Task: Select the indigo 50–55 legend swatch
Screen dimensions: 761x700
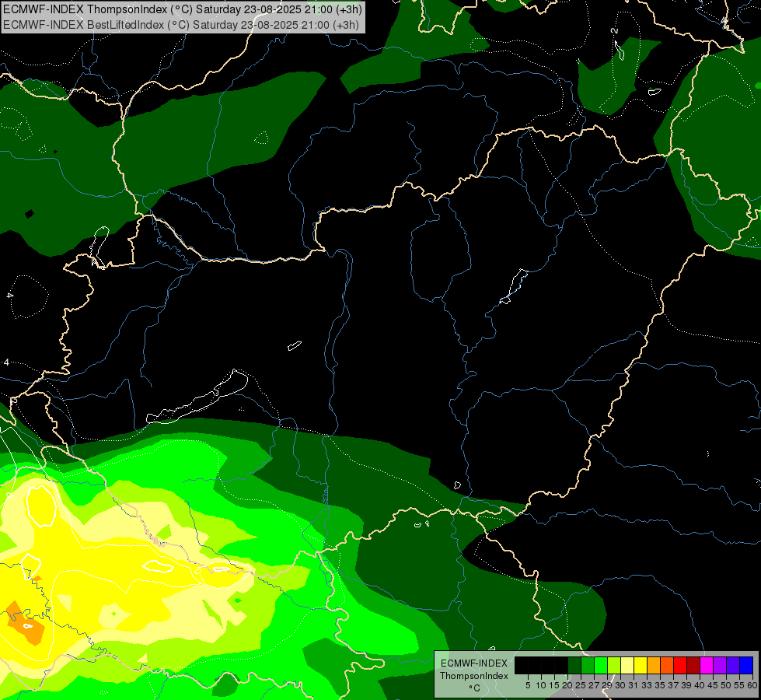Action: click(733, 665)
